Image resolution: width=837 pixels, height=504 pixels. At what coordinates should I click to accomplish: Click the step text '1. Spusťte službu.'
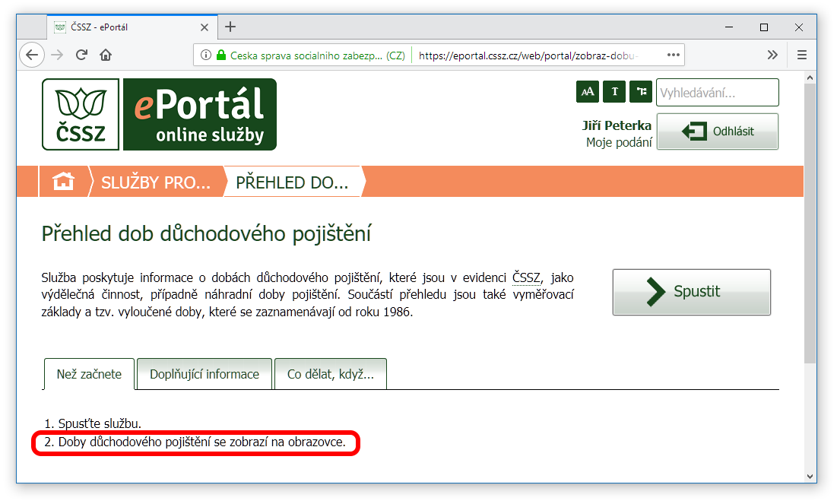click(x=92, y=423)
